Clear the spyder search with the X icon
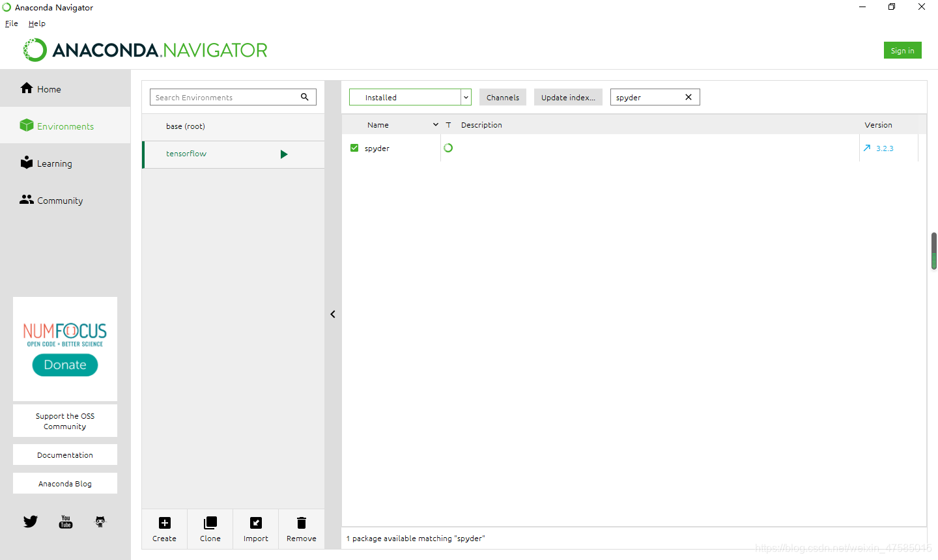Image resolution: width=938 pixels, height=560 pixels. click(689, 97)
